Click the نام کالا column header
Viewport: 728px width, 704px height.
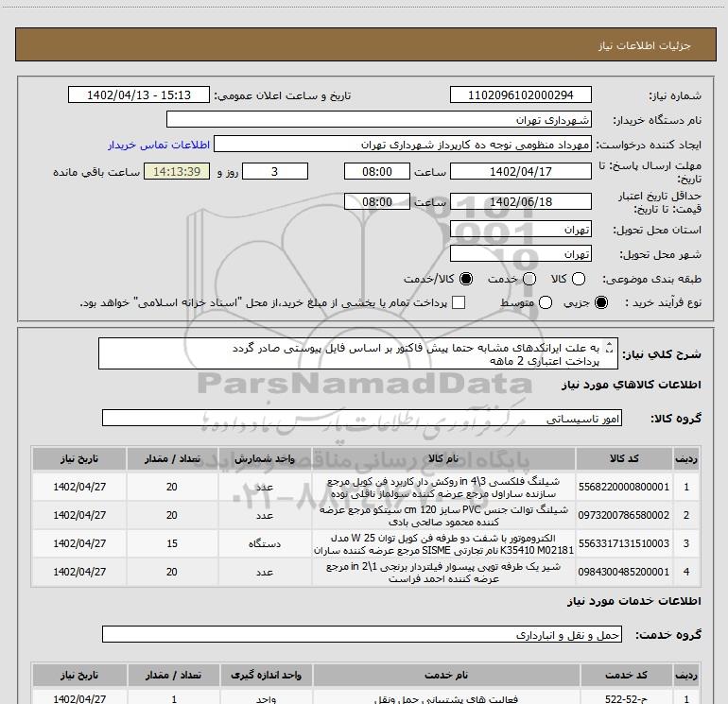(443, 458)
